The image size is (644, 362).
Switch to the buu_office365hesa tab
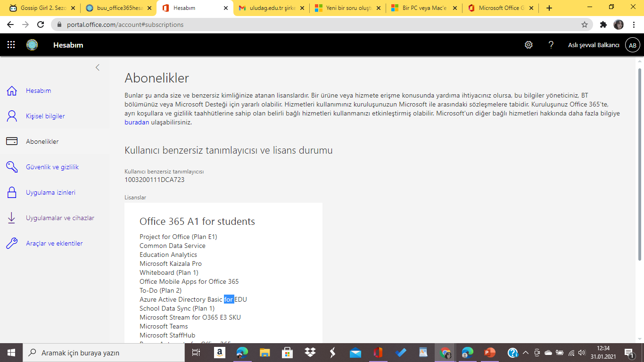point(118,8)
